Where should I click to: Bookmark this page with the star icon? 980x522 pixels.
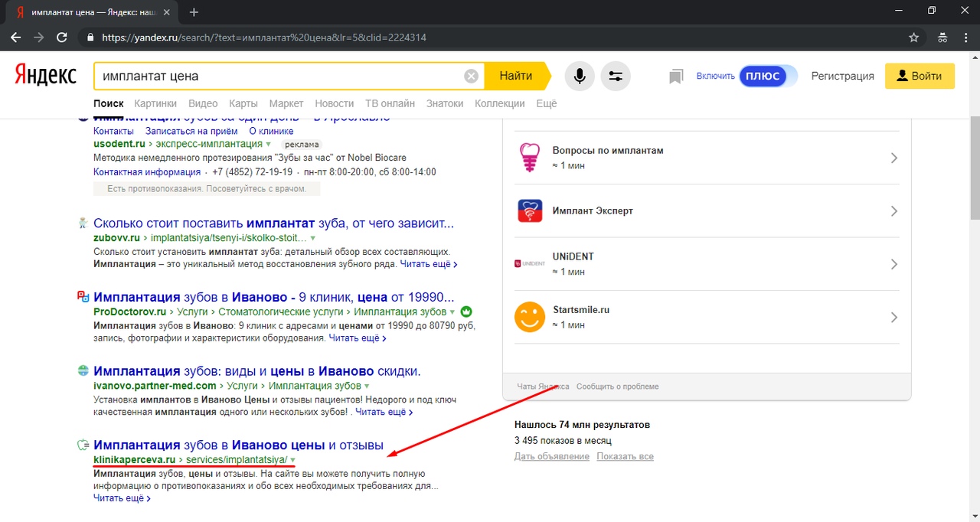pos(913,37)
